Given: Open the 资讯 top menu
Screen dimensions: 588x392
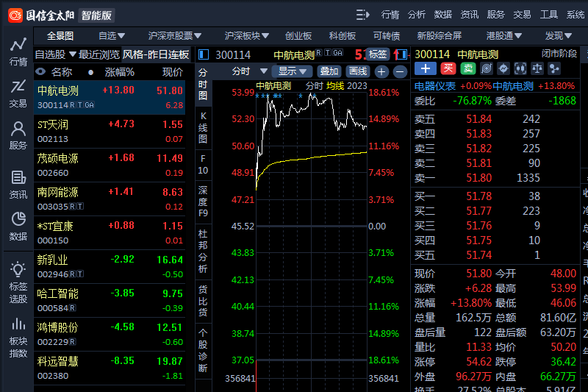Looking at the screenshot, I should (470, 15).
